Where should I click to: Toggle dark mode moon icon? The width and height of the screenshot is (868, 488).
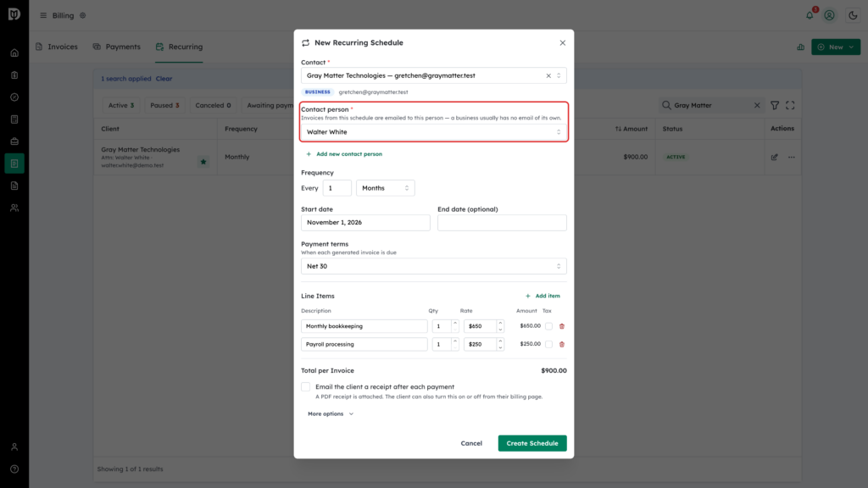(853, 15)
